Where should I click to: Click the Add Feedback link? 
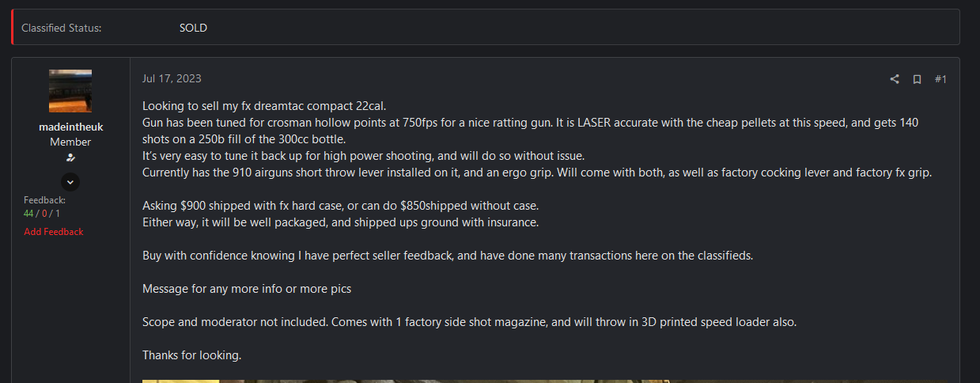coord(53,232)
